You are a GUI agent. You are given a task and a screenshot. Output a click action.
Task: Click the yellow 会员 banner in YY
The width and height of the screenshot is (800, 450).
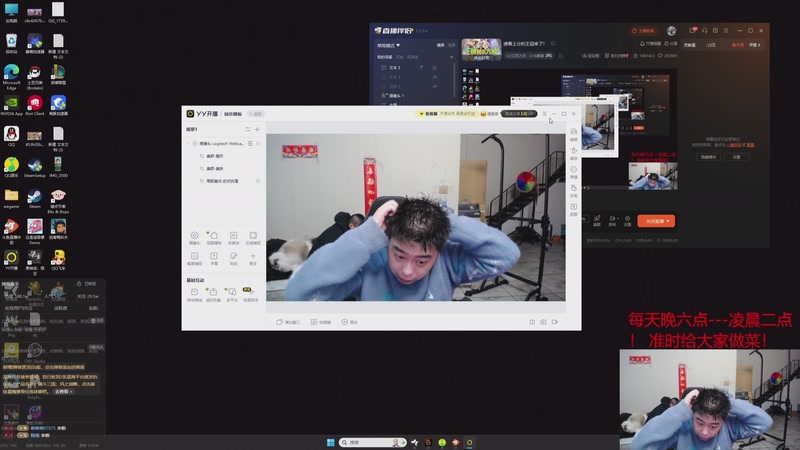447,114
